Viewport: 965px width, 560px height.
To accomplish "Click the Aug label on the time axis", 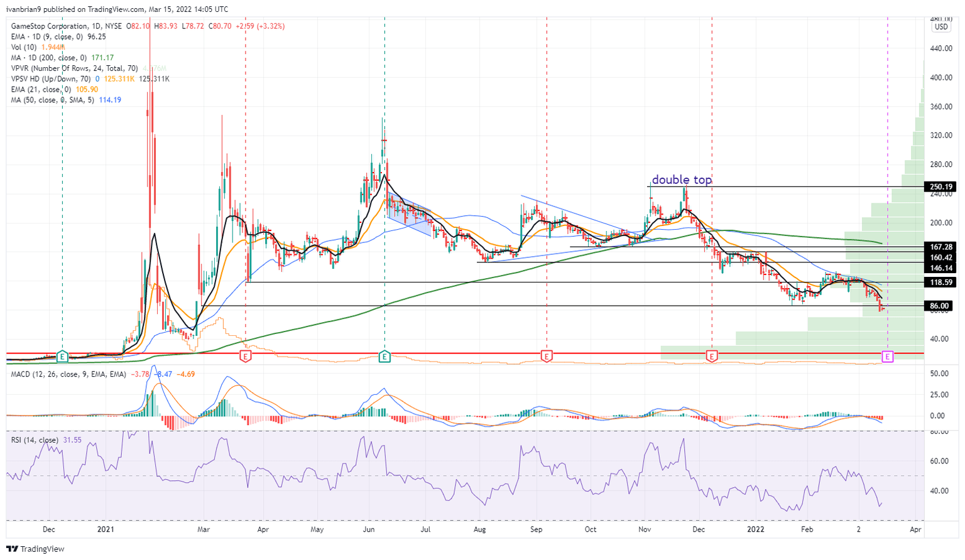I will (479, 530).
